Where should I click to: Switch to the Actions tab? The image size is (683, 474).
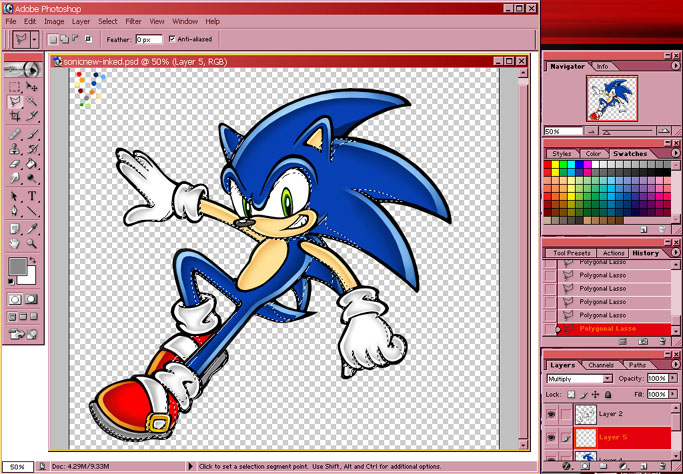coord(613,253)
